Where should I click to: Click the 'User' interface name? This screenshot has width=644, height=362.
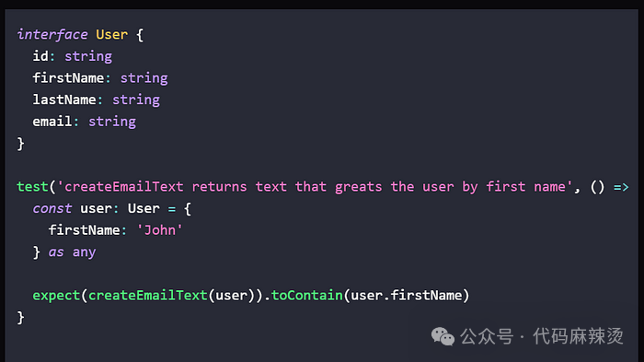[111, 35]
